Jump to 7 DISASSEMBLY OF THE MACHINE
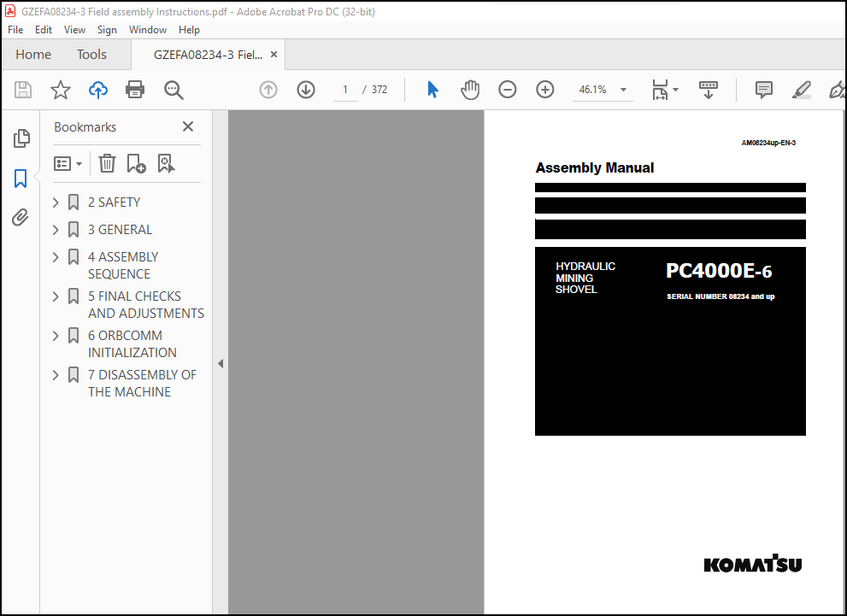Viewport: 847px width, 616px height. coord(142,384)
